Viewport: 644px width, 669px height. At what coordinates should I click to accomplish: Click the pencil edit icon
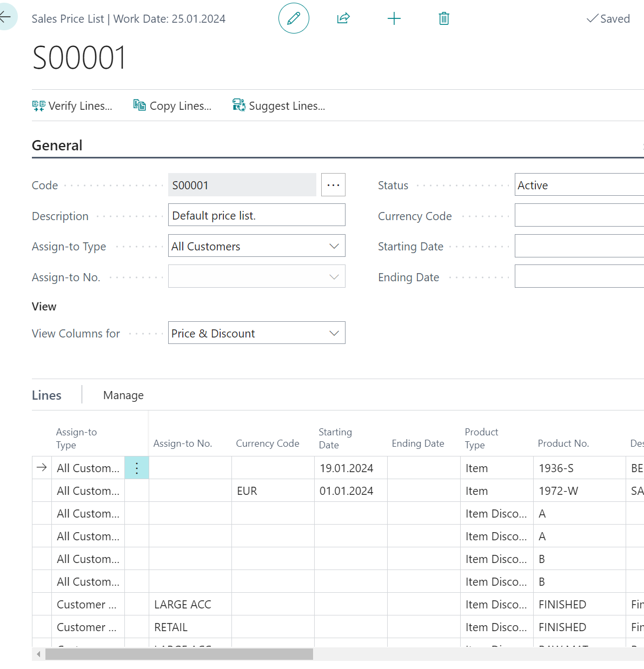[294, 18]
